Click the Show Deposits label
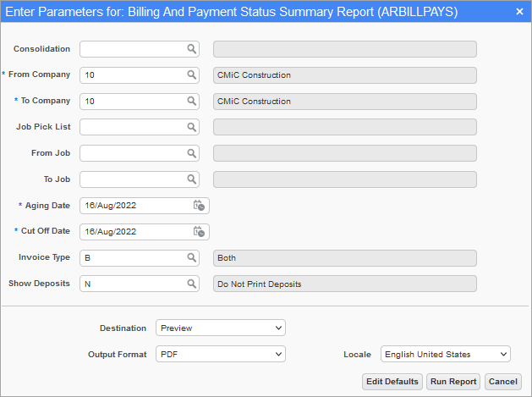 [x=39, y=284]
